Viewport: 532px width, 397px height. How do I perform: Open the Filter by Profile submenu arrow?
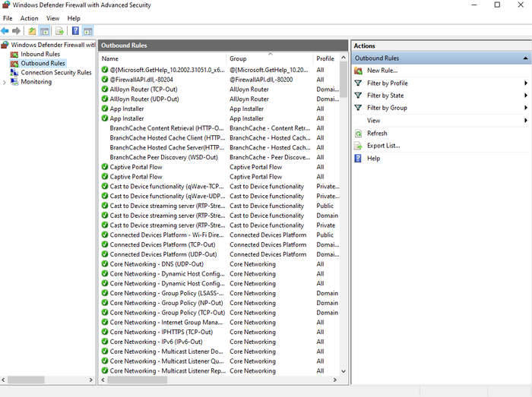(x=526, y=83)
